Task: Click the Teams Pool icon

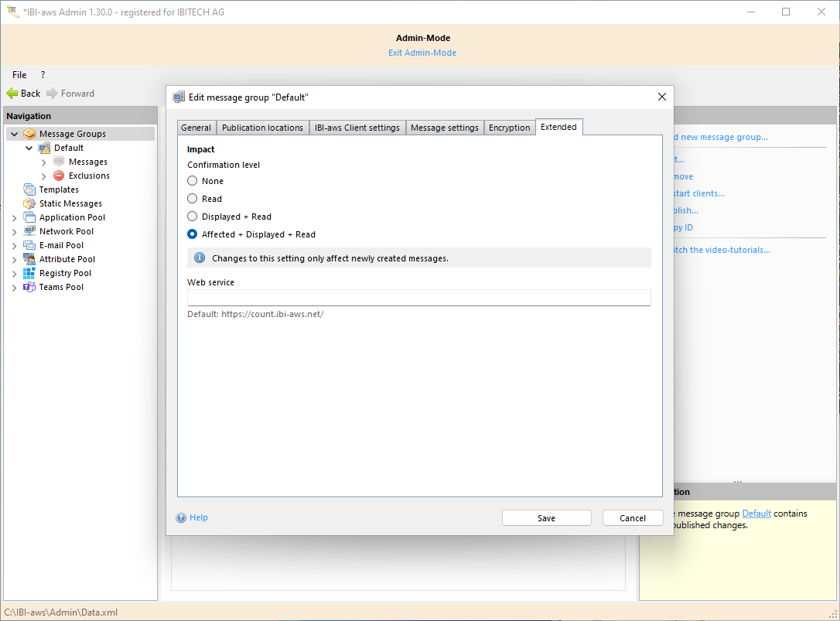Action: click(29, 287)
